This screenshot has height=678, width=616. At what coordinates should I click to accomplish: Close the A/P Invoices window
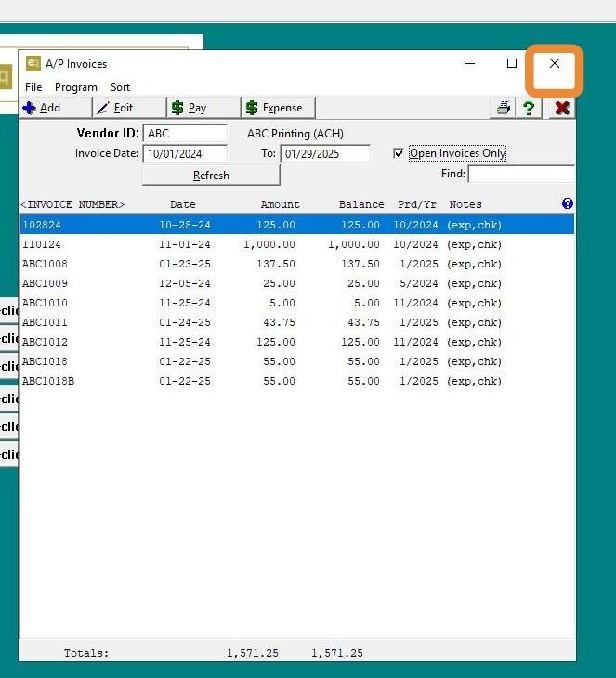[554, 63]
